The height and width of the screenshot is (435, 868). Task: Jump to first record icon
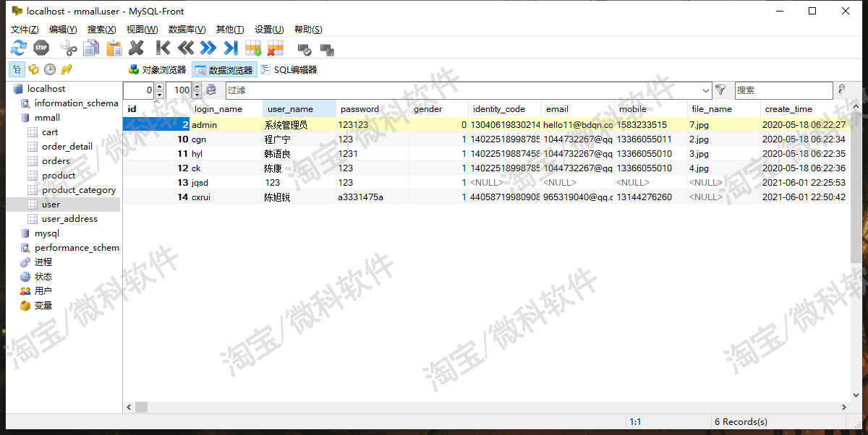(x=163, y=48)
